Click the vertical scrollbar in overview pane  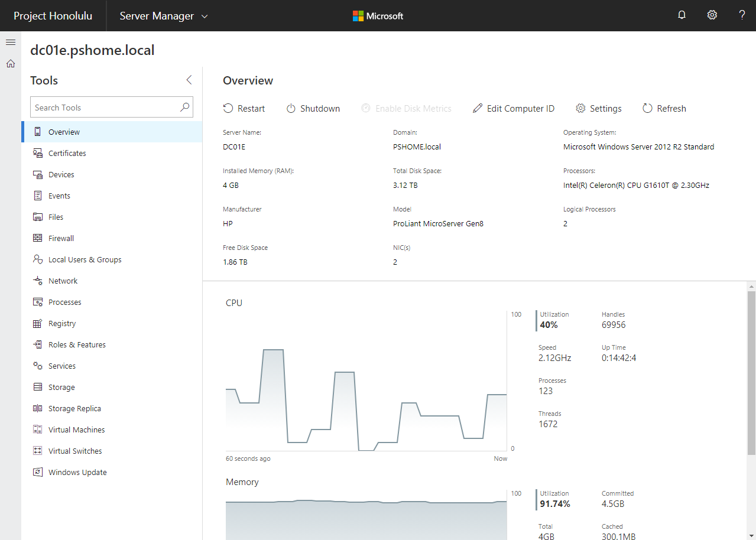pos(751,372)
